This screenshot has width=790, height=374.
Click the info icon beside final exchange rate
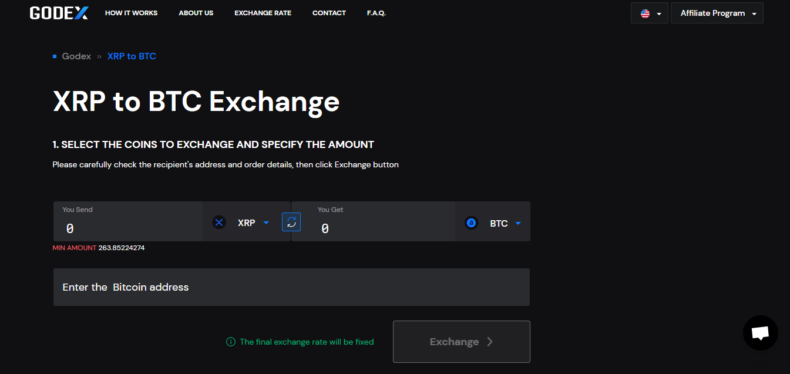point(231,342)
